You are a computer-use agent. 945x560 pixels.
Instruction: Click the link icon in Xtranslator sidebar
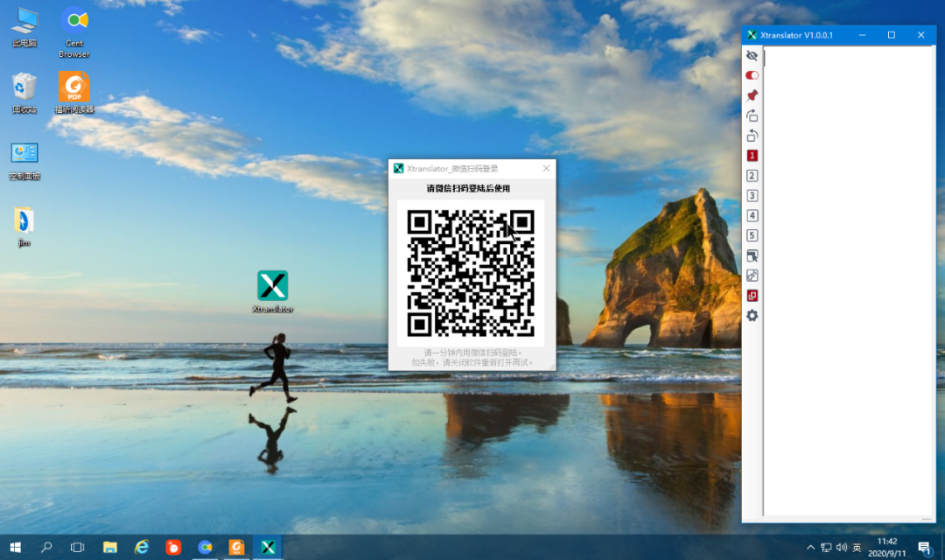752,276
